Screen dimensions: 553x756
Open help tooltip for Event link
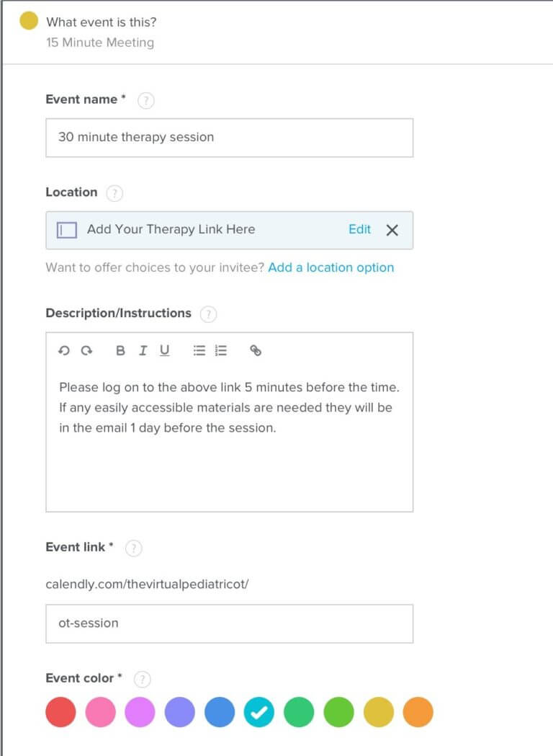[x=133, y=548]
